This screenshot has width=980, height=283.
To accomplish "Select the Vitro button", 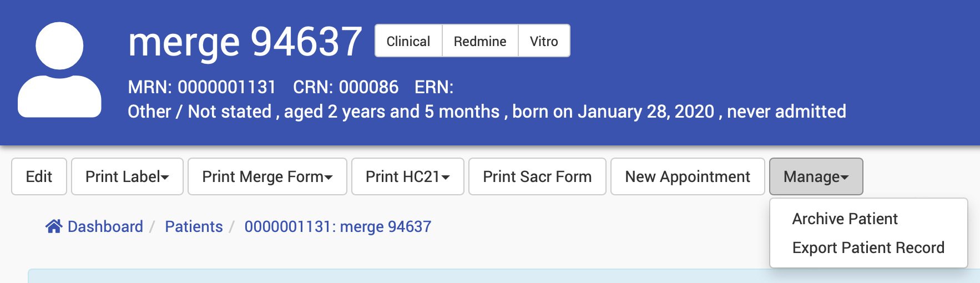I will click(544, 41).
